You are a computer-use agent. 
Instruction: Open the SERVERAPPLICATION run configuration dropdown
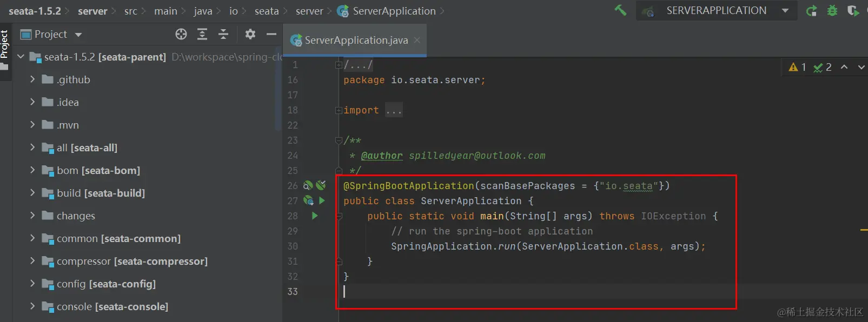pos(717,10)
